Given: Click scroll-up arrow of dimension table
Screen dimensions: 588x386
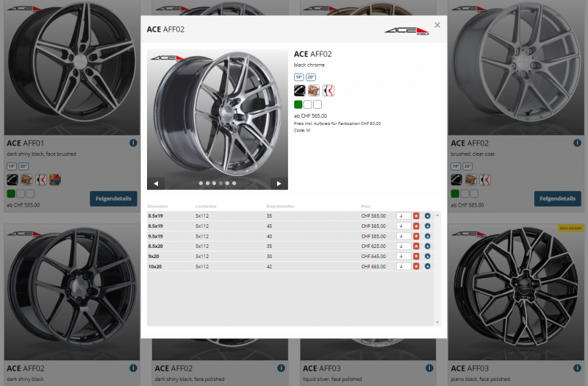Looking at the screenshot, I should tap(437, 215).
